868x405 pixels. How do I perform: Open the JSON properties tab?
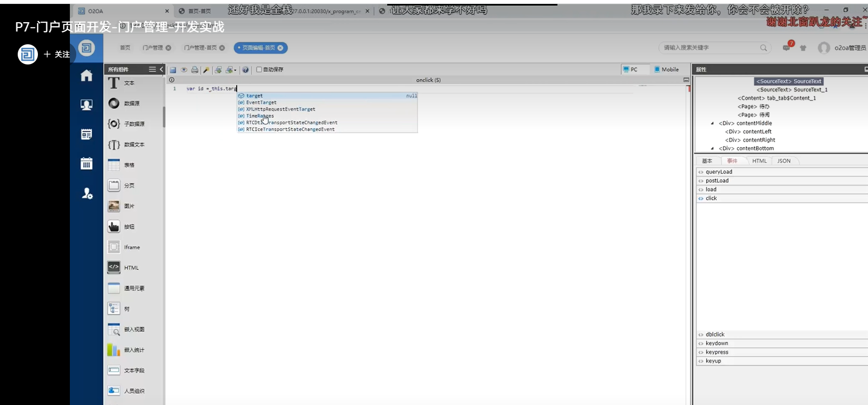784,161
